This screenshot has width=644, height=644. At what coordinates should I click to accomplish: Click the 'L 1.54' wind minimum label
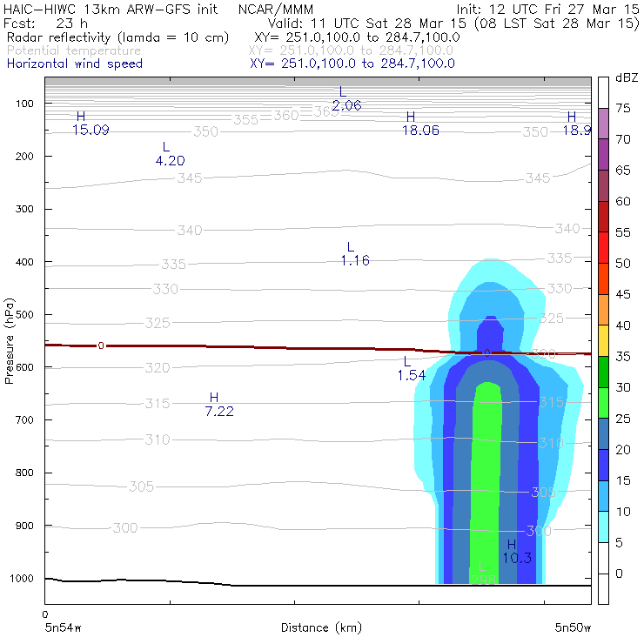[x=412, y=369]
